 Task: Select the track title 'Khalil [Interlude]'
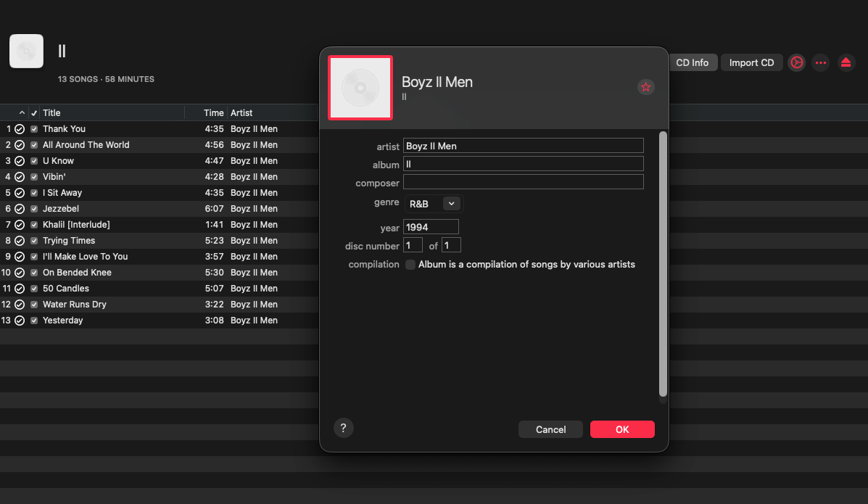[76, 225]
